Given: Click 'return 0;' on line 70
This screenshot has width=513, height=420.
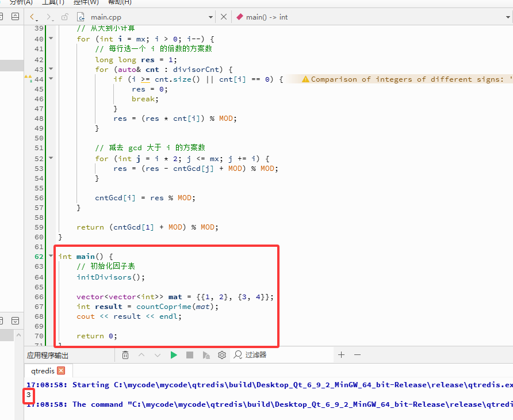Looking at the screenshot, I should tap(97, 336).
